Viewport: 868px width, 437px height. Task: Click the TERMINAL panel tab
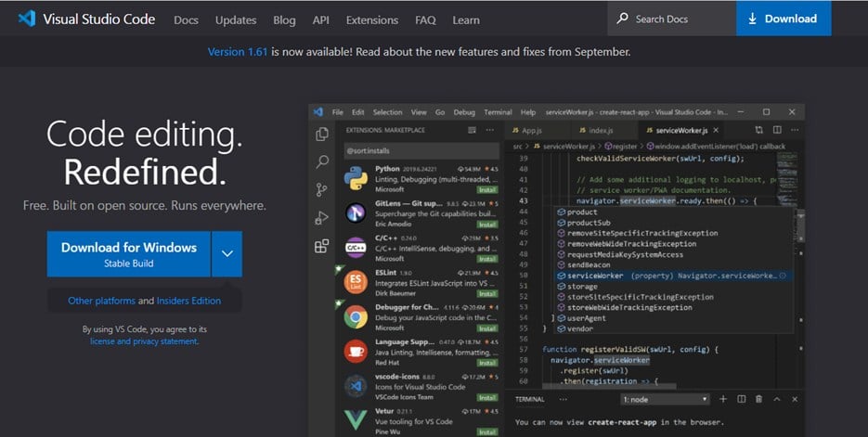click(530, 399)
